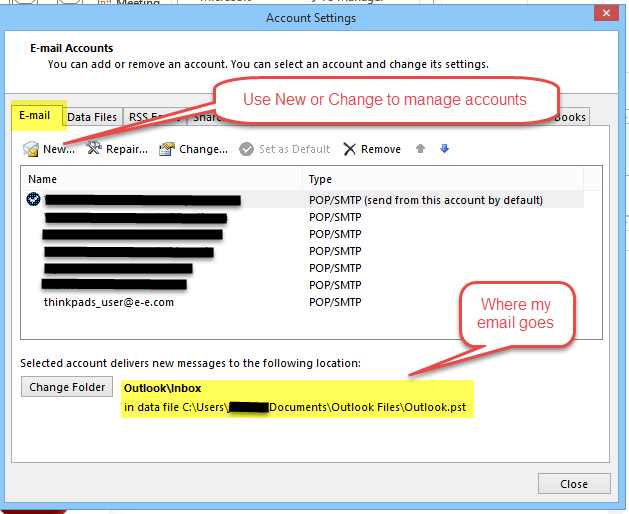Move selected account down with blue arrow
The image size is (629, 514).
click(444, 148)
